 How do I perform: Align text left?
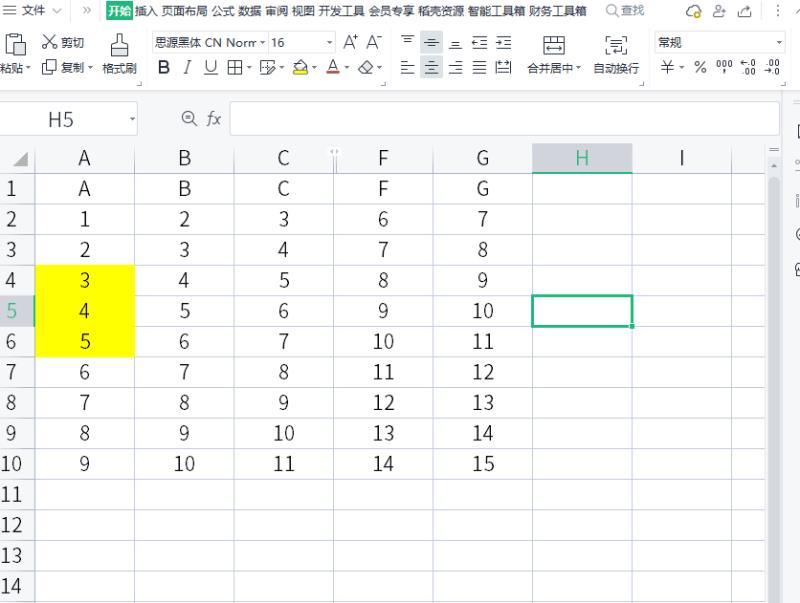(x=407, y=67)
